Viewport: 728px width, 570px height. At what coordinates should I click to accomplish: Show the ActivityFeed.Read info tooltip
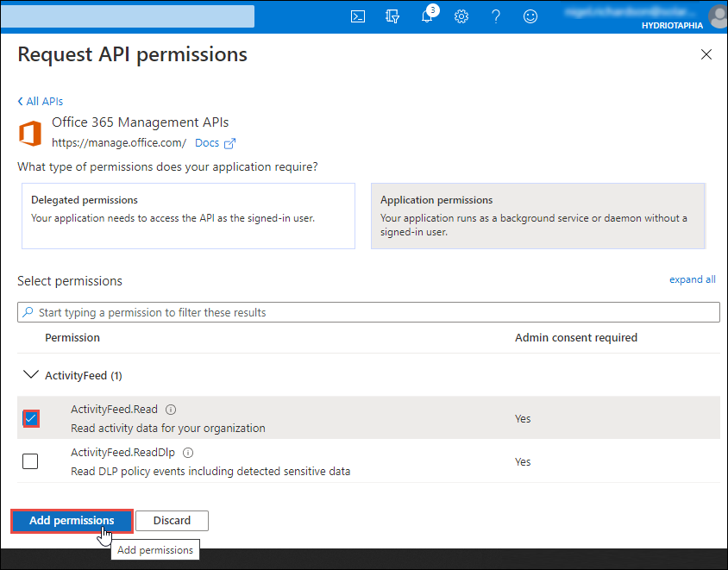pyautogui.click(x=170, y=409)
